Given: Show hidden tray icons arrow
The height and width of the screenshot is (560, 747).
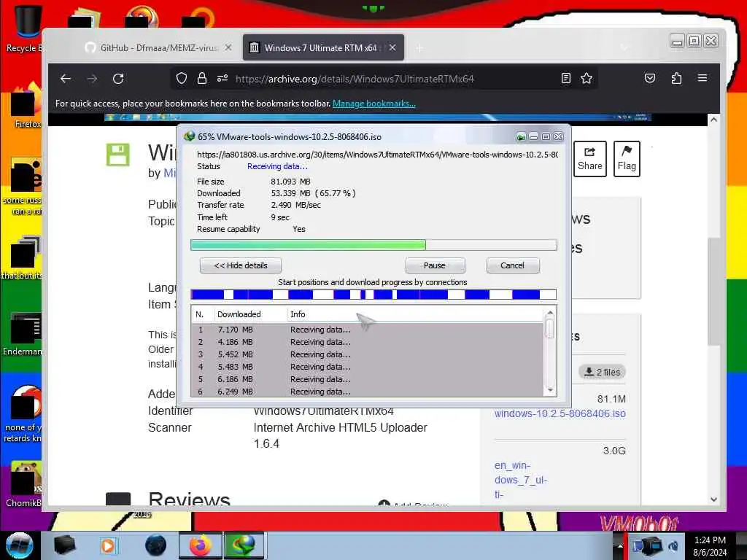Looking at the screenshot, I should click(x=620, y=546).
